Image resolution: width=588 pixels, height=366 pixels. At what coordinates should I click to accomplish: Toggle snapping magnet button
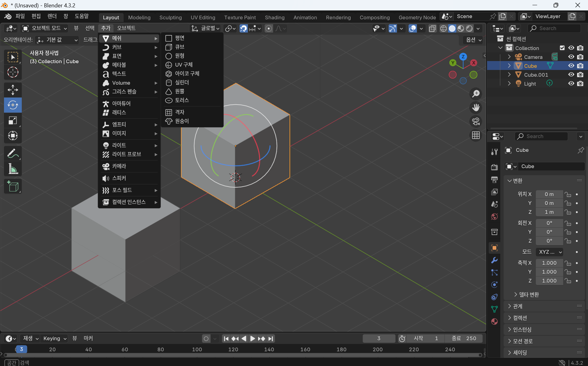[x=243, y=29]
